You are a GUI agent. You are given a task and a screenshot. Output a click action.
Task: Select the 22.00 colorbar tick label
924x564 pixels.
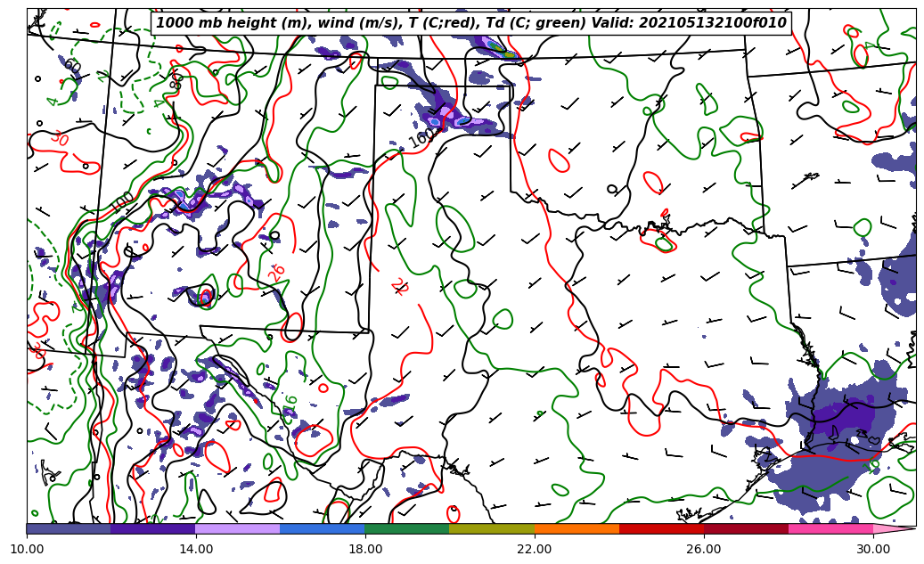point(535,550)
